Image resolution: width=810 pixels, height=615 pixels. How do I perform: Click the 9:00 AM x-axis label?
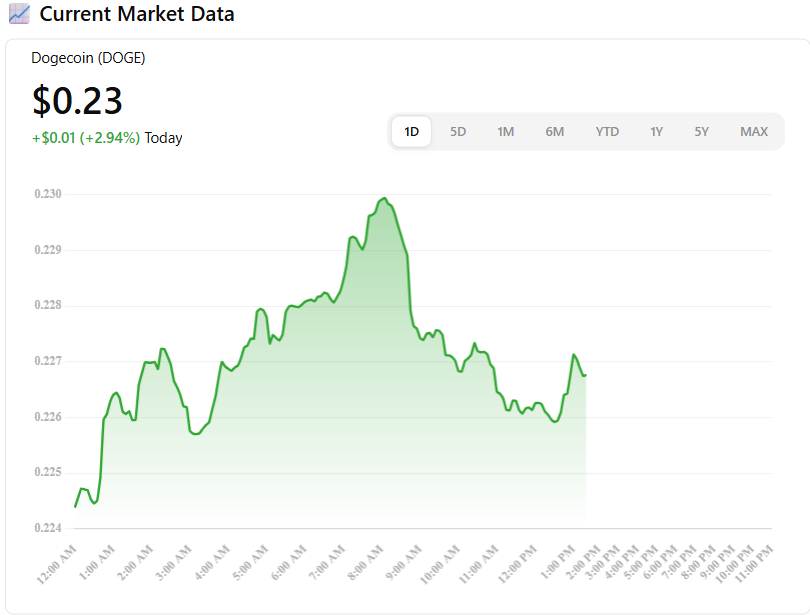pyautogui.click(x=404, y=563)
